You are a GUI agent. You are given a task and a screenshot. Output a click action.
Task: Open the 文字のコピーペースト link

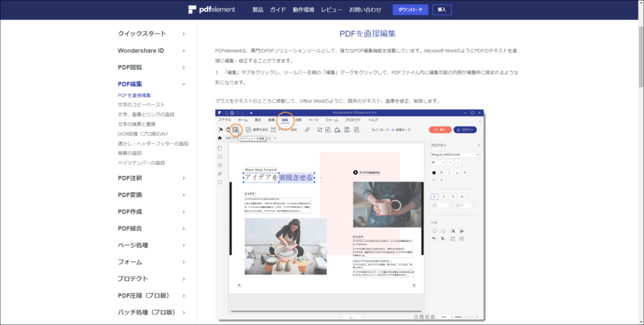(x=142, y=105)
